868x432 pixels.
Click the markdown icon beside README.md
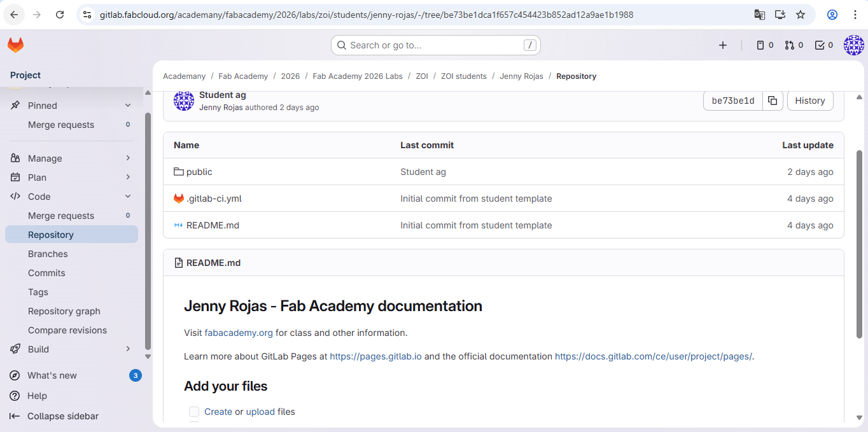[x=178, y=225]
